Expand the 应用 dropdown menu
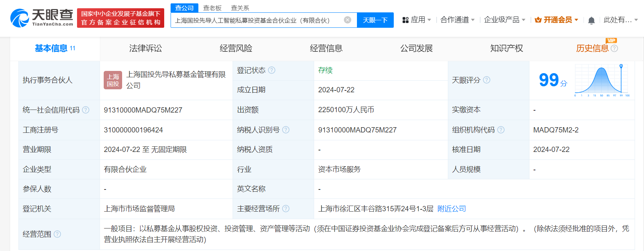This screenshot has height=251, width=644. [417, 20]
